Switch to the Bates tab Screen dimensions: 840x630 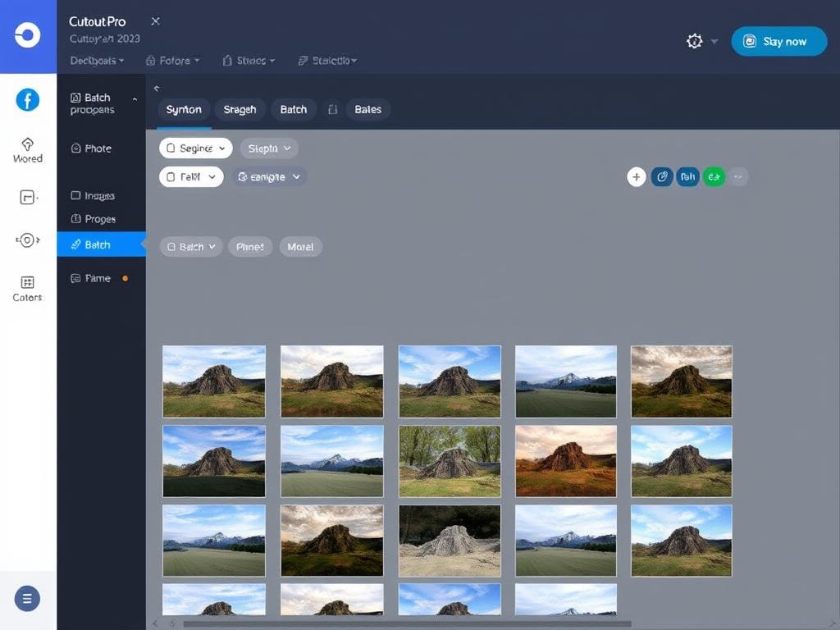click(367, 109)
